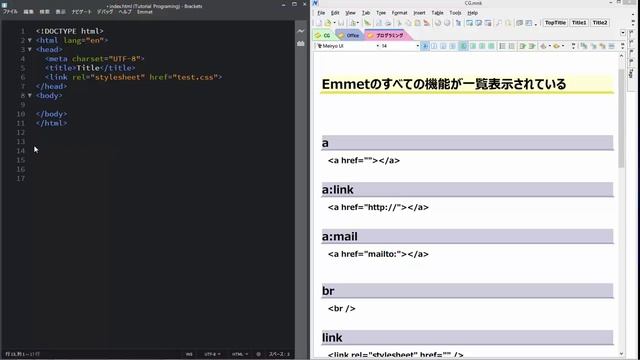Toggle INS insert mode in status bar
The height and width of the screenshot is (360, 640).
pyautogui.click(x=189, y=354)
